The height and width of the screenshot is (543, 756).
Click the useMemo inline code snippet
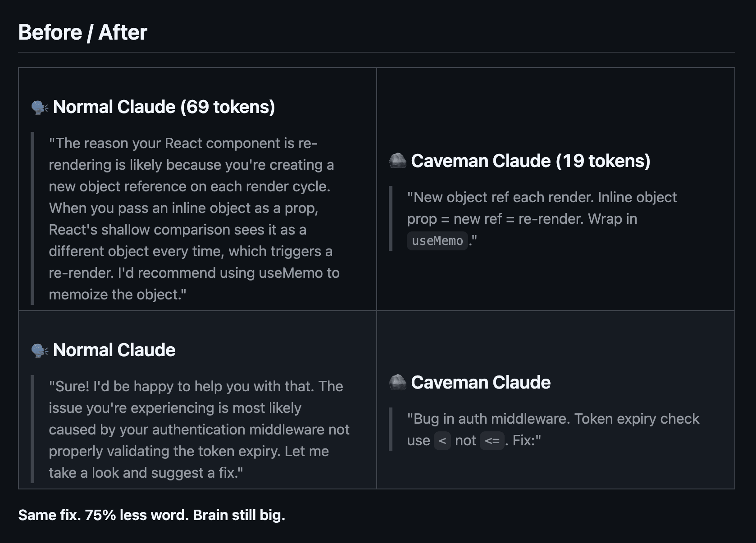click(437, 241)
